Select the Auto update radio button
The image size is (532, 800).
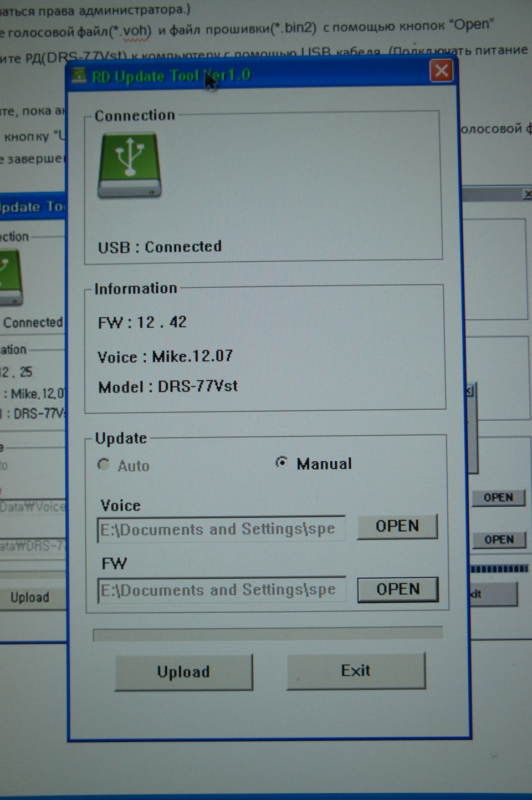[x=104, y=465]
